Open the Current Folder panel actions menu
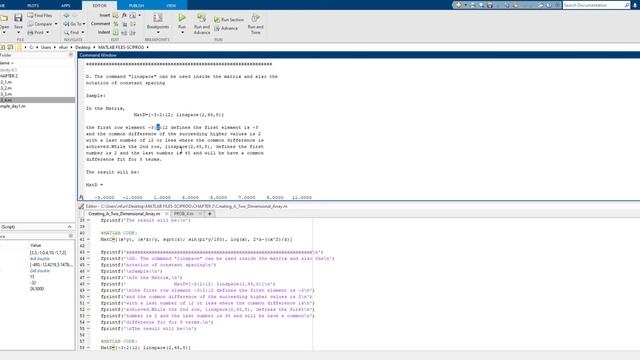The height and width of the screenshot is (360, 640). click(x=71, y=55)
